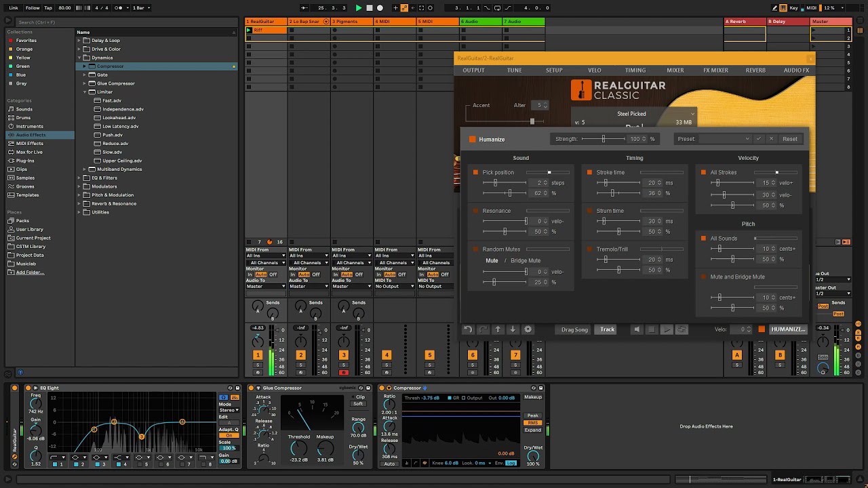Screen dimensions: 868x488
Task: Select the 3 Pigments track header
Action: (351, 22)
